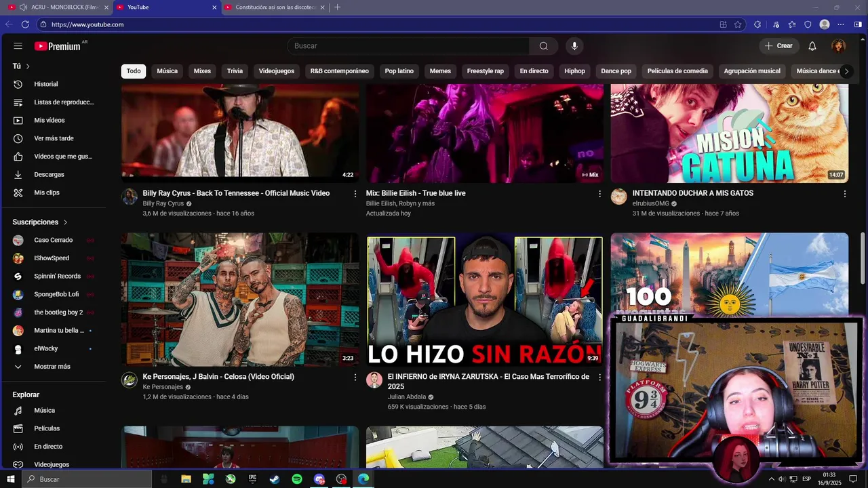
Task: Open Películas under Explorar
Action: (x=53, y=428)
